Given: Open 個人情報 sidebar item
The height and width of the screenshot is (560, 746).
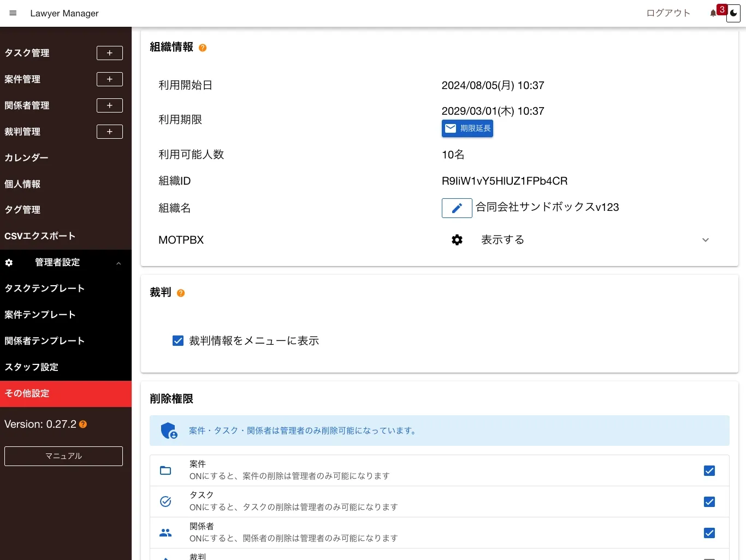Looking at the screenshot, I should 66,184.
